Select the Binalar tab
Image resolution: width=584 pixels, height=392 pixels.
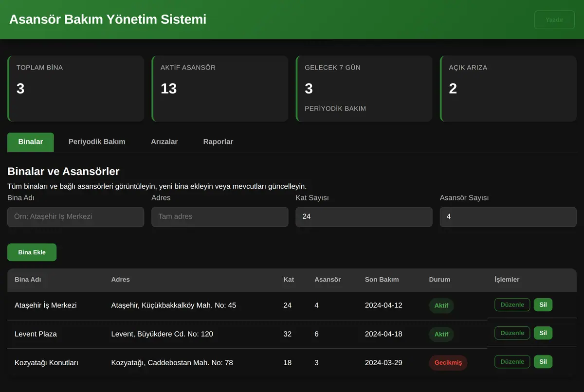pyautogui.click(x=31, y=142)
